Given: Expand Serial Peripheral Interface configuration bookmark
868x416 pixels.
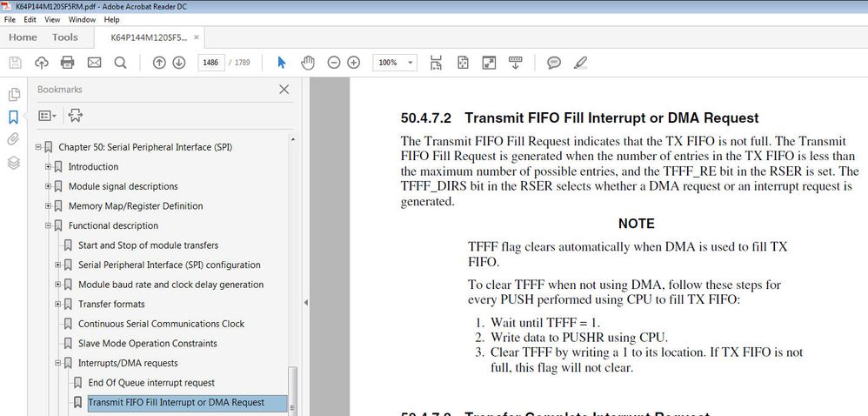Looking at the screenshot, I should [58, 265].
